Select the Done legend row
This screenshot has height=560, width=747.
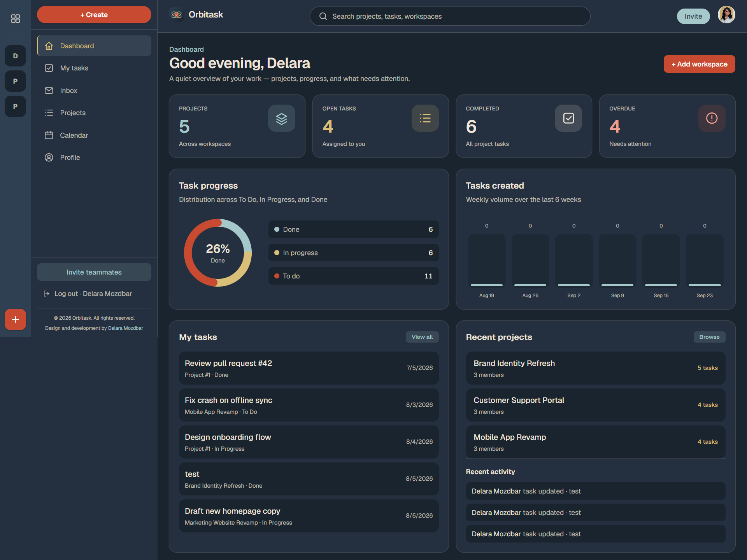pyautogui.click(x=353, y=229)
